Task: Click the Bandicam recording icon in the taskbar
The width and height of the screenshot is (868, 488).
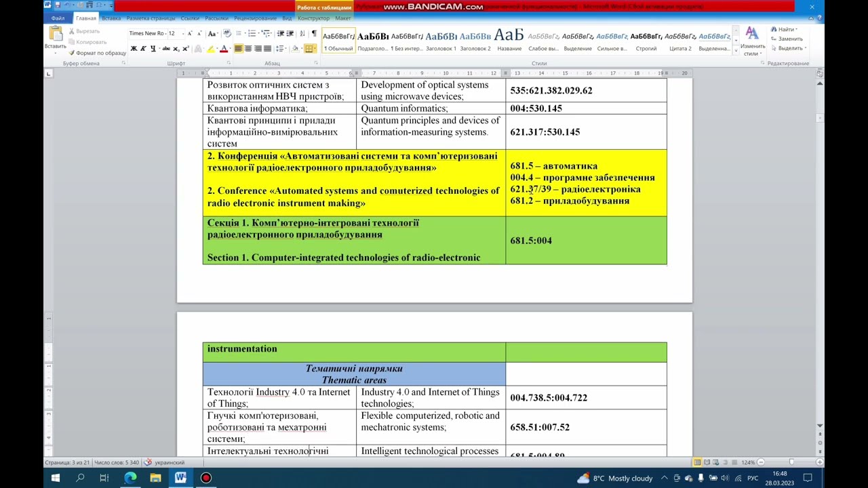Action: coord(206,478)
